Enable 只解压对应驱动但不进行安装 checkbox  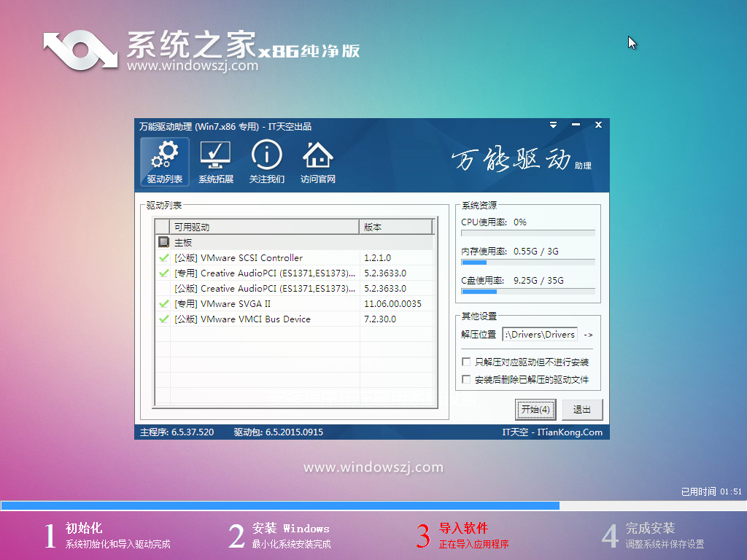click(x=466, y=362)
